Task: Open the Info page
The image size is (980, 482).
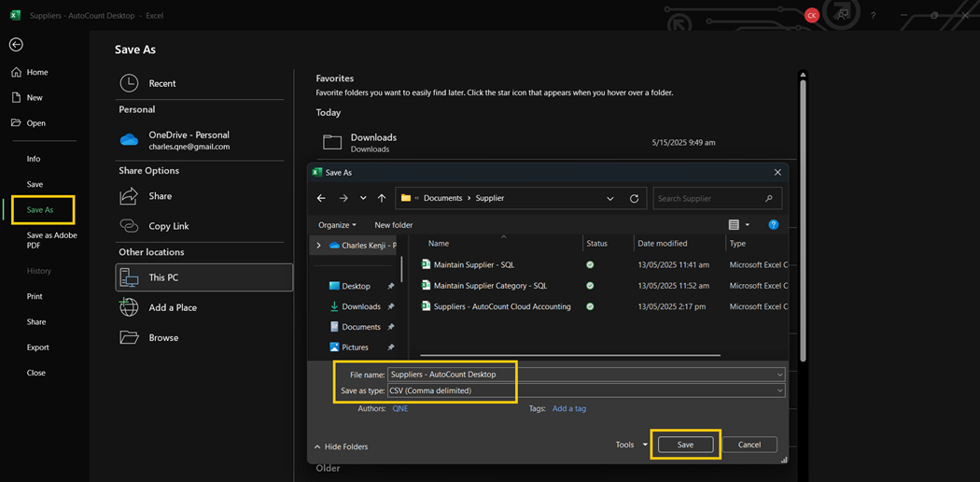Action: click(33, 159)
